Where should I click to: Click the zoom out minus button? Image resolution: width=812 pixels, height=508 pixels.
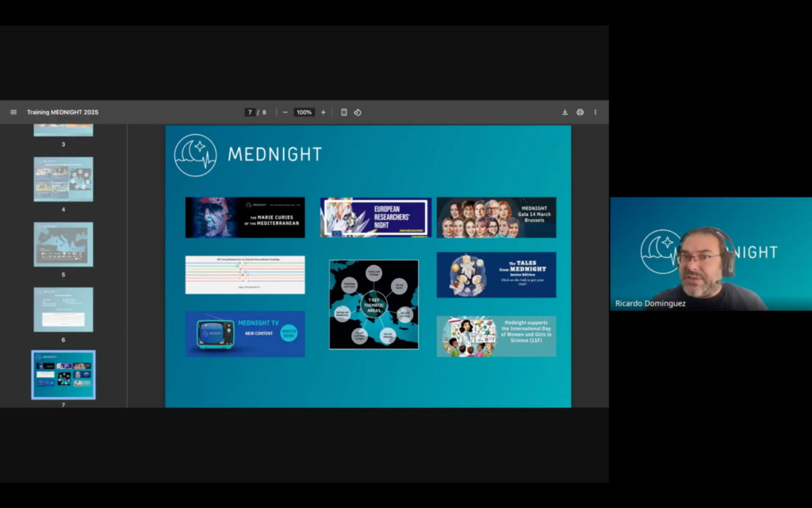pos(285,112)
